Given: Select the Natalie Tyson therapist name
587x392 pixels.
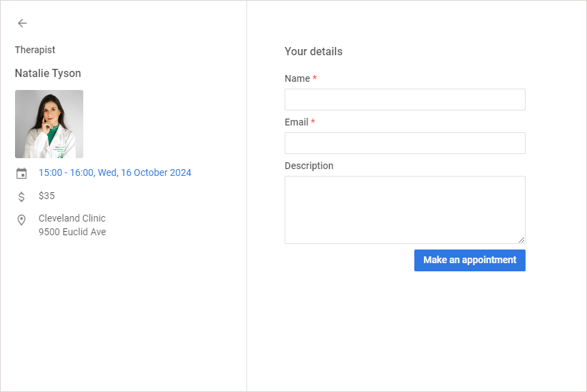Looking at the screenshot, I should coord(48,74).
